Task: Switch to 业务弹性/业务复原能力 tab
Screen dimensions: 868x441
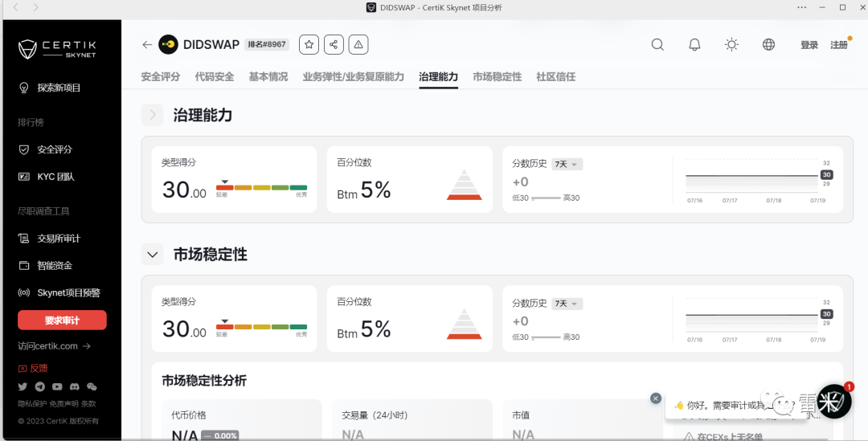Action: (353, 77)
